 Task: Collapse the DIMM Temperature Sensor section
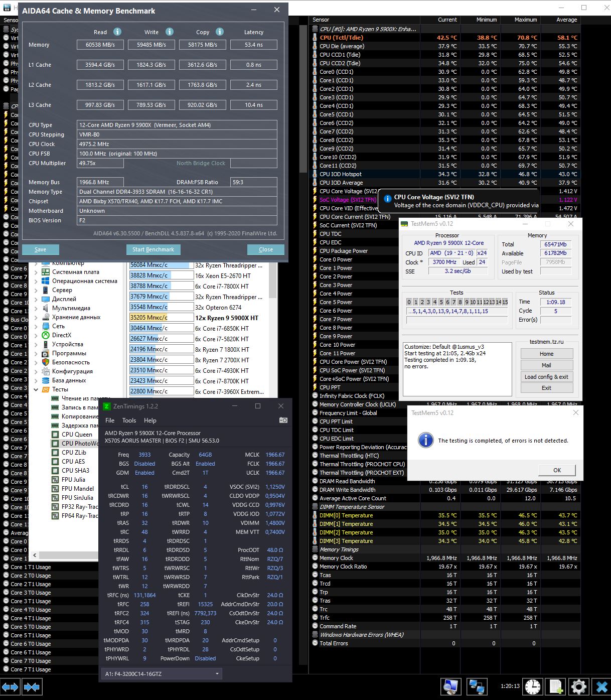(315, 507)
